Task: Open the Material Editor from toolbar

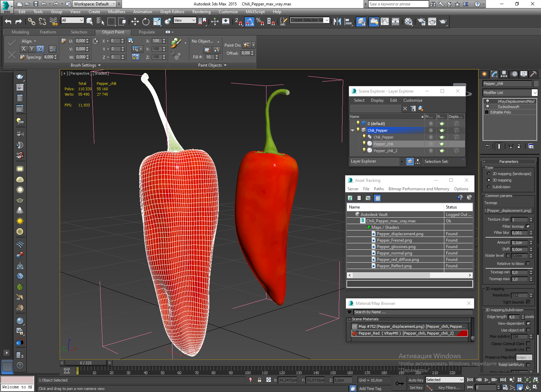Action: pyautogui.click(x=408, y=22)
